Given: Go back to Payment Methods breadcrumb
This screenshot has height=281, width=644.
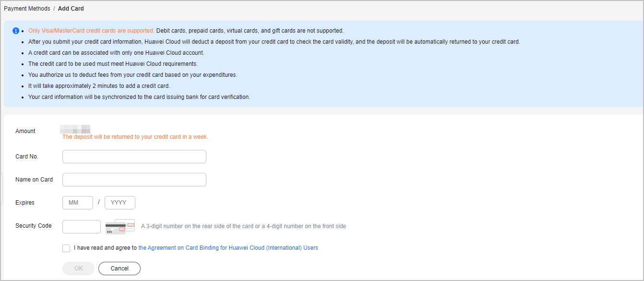Looking at the screenshot, I should point(26,9).
